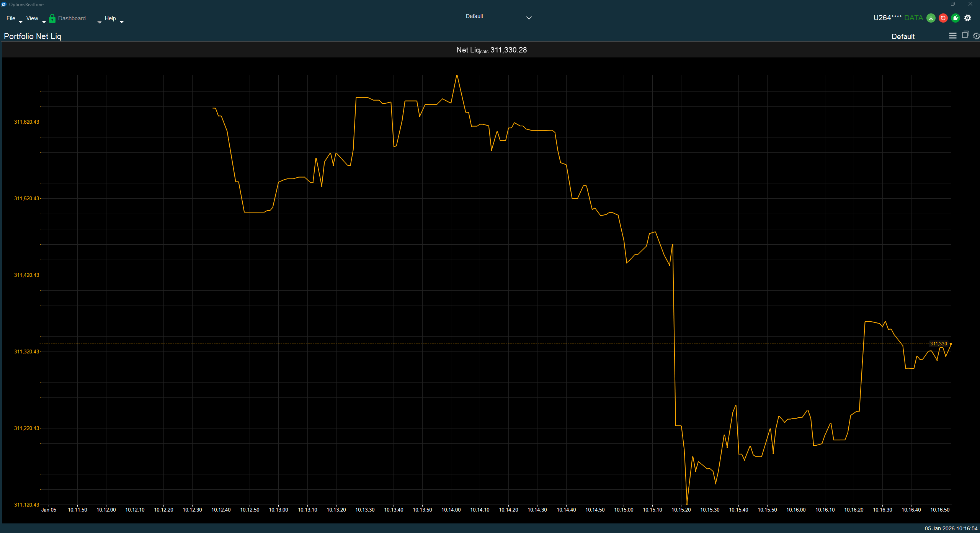Viewport: 980px width, 533px height.
Task: Toggle the Dashboard lock
Action: click(x=52, y=18)
